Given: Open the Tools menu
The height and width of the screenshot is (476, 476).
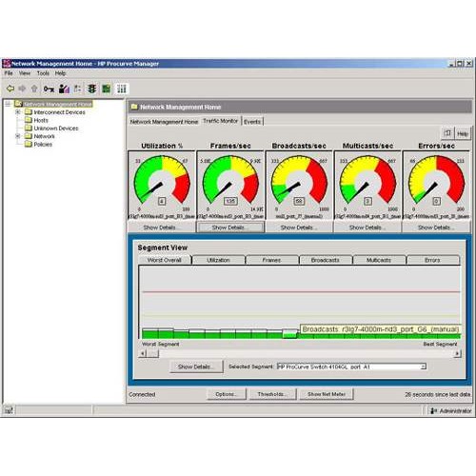Looking at the screenshot, I should click(x=43, y=73).
